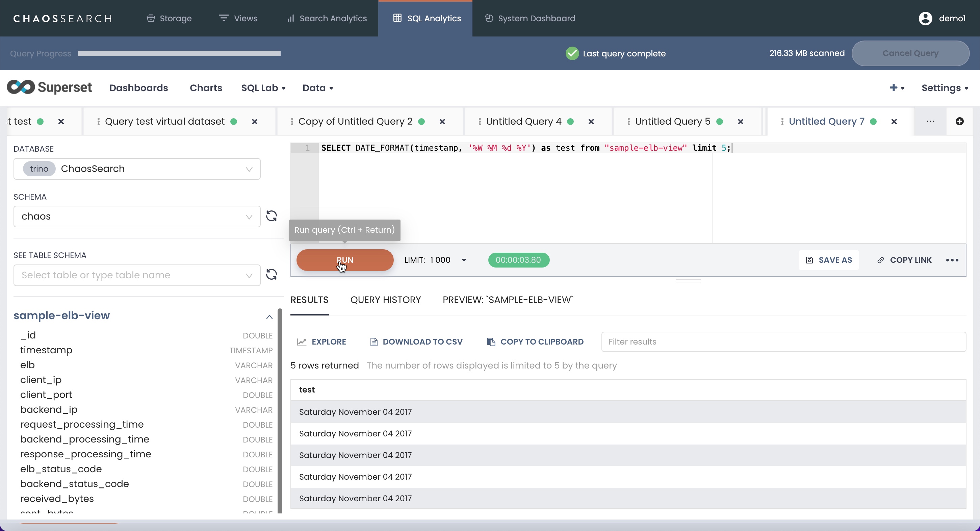Click the Explore chart icon
The image size is (980, 531).
(302, 342)
